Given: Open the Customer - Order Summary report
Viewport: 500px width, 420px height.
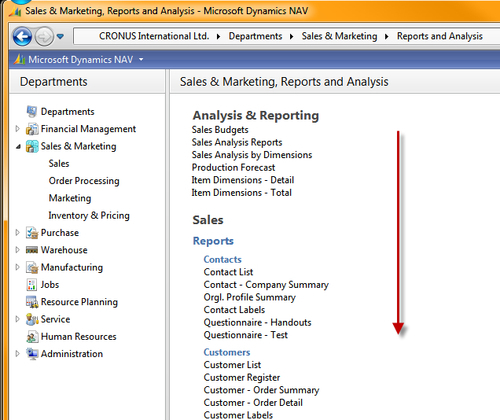Looking at the screenshot, I should point(261,390).
